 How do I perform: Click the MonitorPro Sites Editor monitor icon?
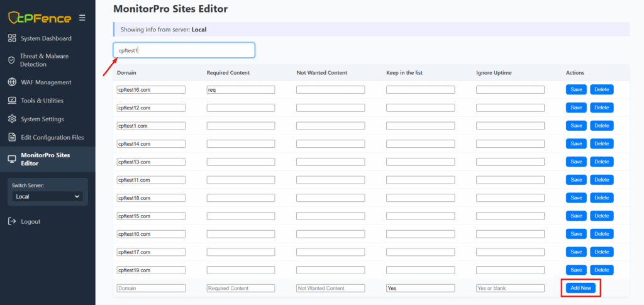11,159
